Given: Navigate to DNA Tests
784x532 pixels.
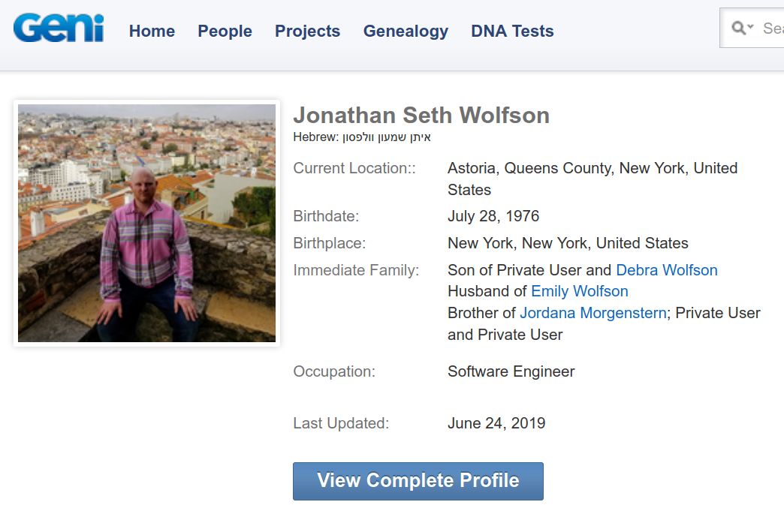Looking at the screenshot, I should pos(512,31).
